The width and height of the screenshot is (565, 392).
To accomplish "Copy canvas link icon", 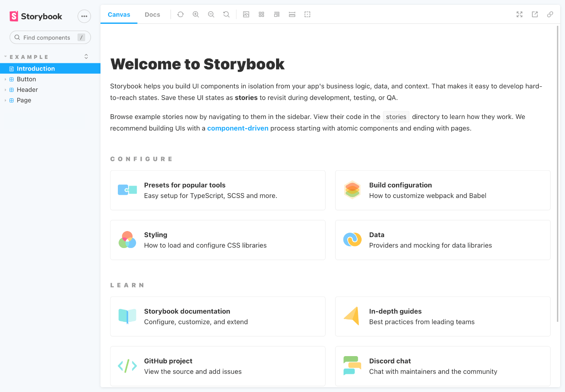I will tap(550, 15).
